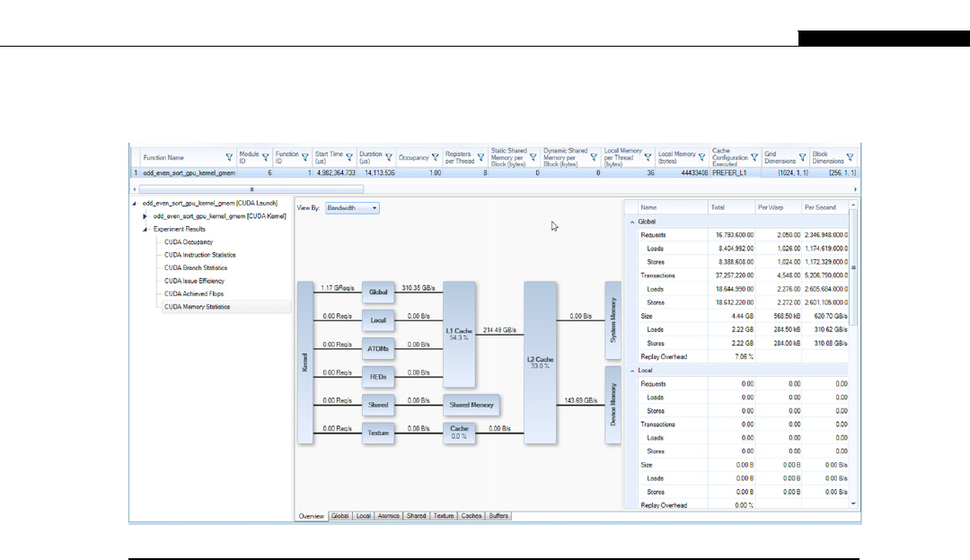Image resolution: width=970 pixels, height=560 pixels.
Task: Open CUDA Branch Statistics
Action: 196,268
